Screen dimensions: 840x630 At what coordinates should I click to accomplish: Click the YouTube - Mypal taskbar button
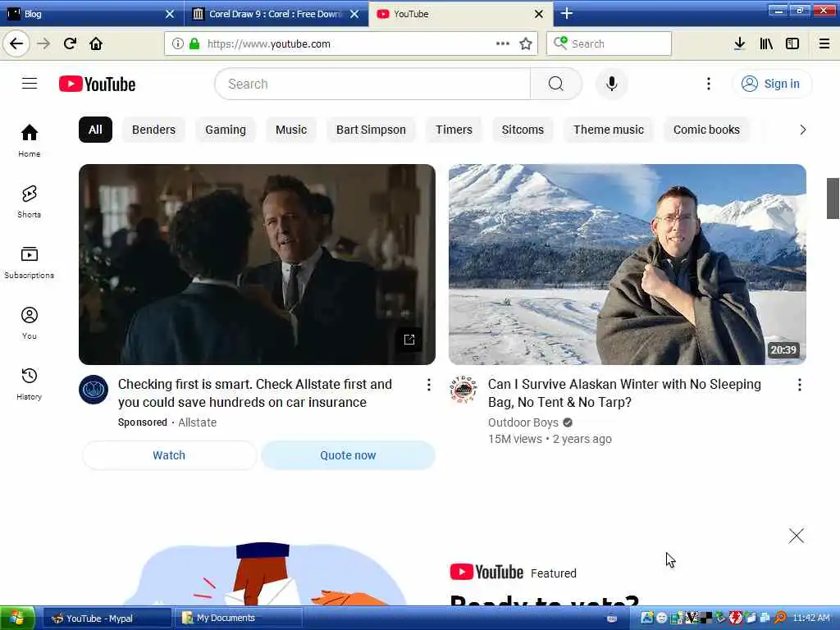click(x=107, y=619)
